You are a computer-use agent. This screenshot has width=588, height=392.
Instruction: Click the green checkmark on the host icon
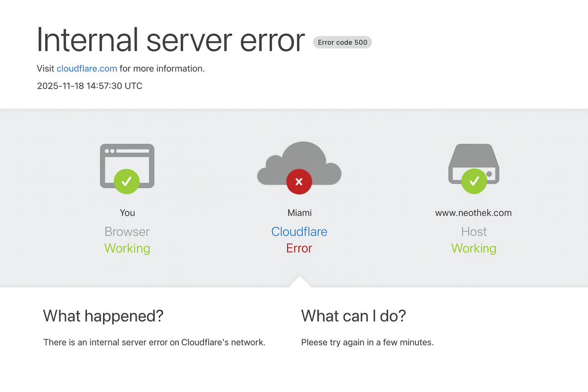(473, 182)
